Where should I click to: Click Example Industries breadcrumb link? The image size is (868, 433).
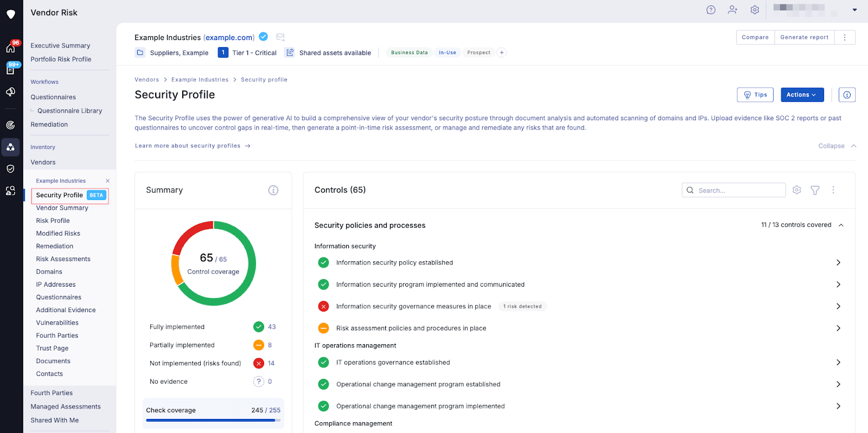(x=200, y=80)
